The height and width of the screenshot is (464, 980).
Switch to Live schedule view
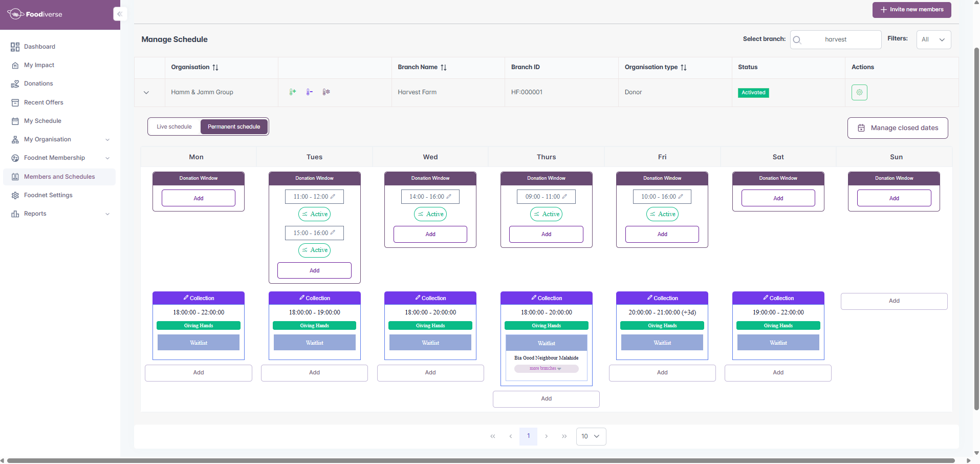(x=174, y=126)
